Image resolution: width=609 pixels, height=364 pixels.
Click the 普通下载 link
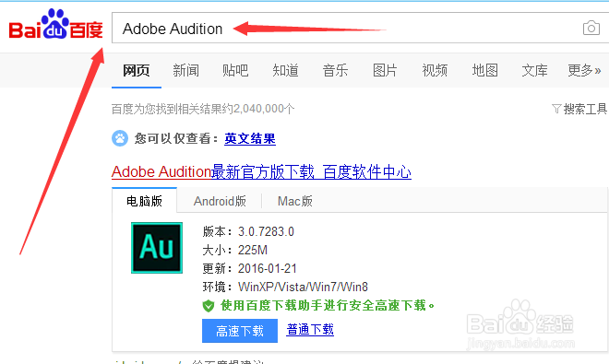tap(310, 330)
